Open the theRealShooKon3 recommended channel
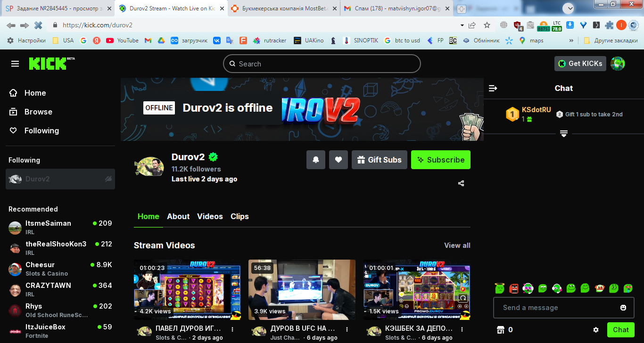Screen dimensions: 644x343 click(x=60, y=248)
